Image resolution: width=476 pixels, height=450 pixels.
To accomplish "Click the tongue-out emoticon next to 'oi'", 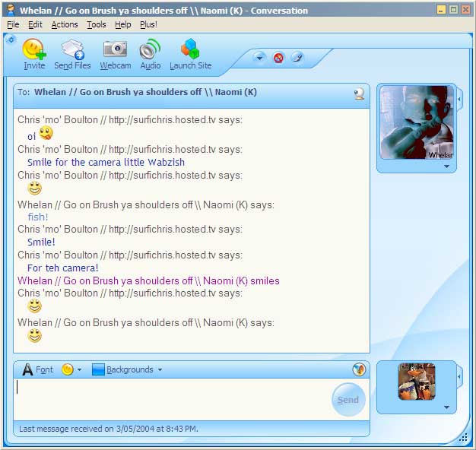I will [x=46, y=133].
